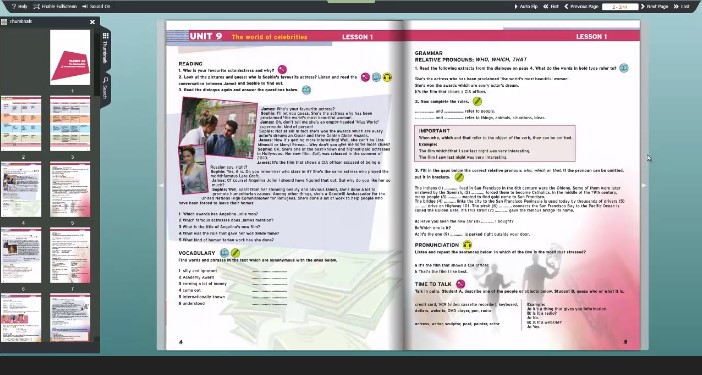This screenshot has height=375, width=702.
Task: Close the thumbnails panel
Action: click(92, 22)
